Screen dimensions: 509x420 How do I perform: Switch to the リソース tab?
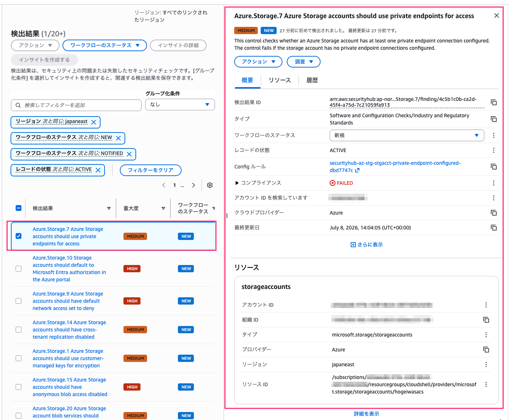click(280, 80)
